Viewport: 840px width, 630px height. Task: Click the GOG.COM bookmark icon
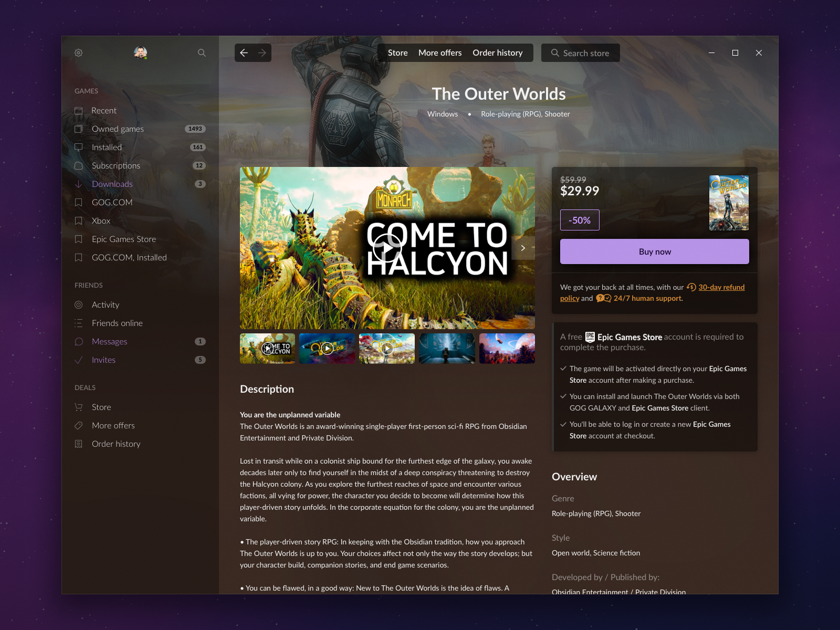click(79, 202)
